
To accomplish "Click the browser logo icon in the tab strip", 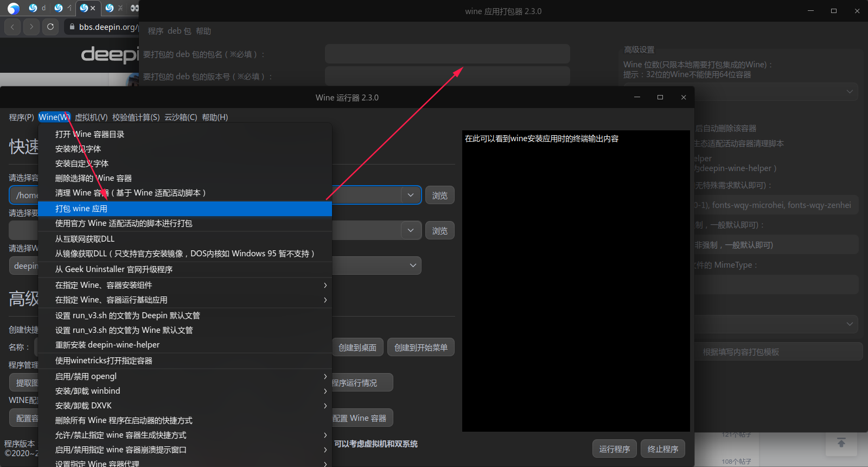I will 14,8.
